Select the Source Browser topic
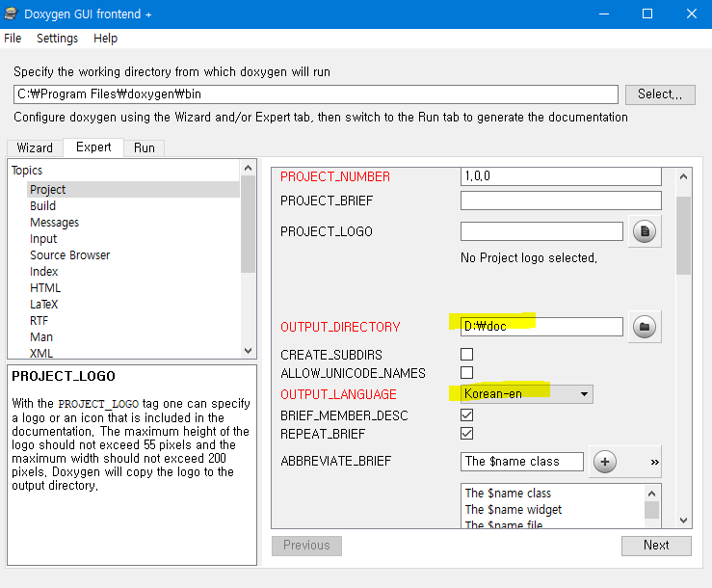The width and height of the screenshot is (712, 588). point(70,254)
